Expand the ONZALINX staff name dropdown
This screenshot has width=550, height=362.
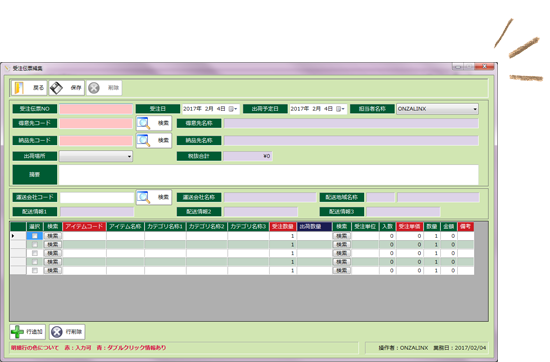[475, 109]
